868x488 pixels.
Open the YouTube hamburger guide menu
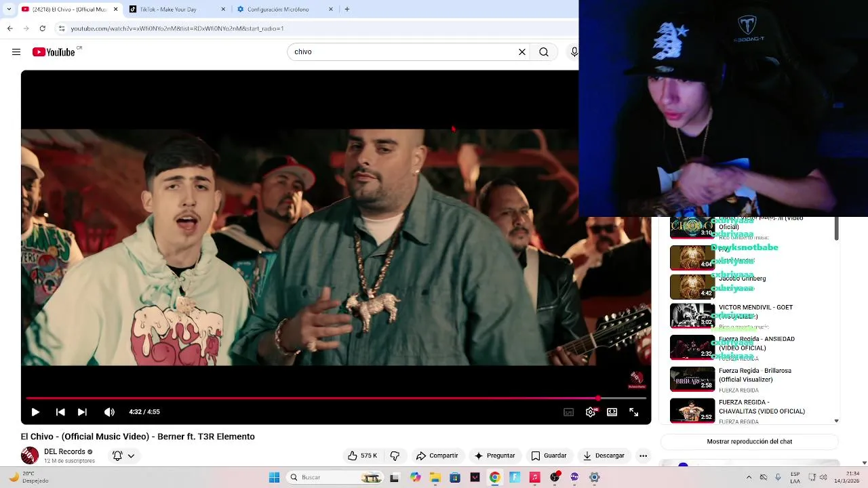[x=16, y=52]
